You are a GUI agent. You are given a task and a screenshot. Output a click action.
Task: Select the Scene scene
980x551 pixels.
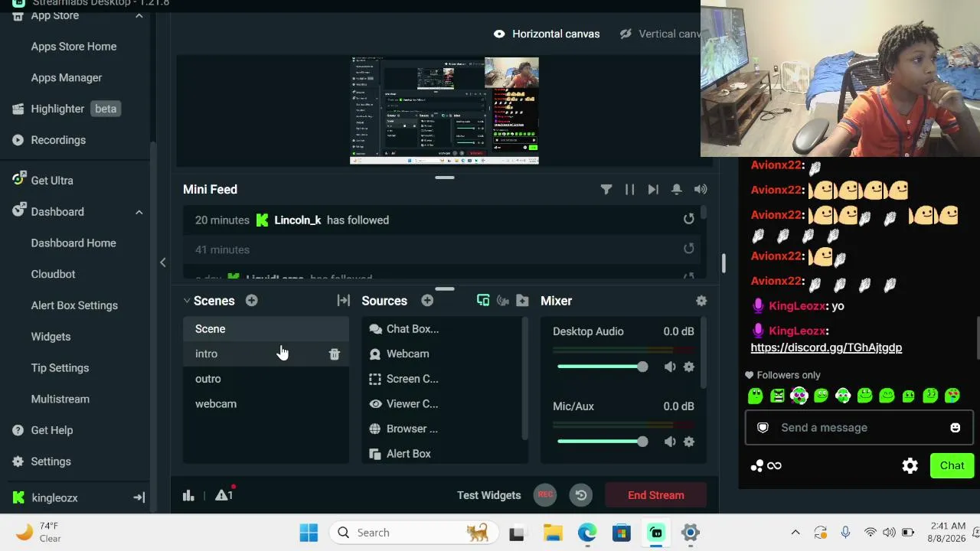(x=266, y=329)
